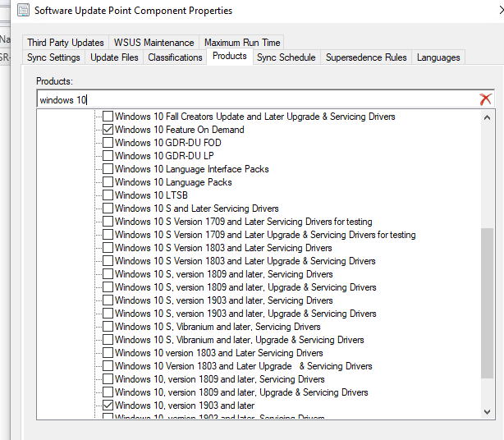Open the Sync Schedule tab
This screenshot has height=440, width=504.
click(x=286, y=57)
